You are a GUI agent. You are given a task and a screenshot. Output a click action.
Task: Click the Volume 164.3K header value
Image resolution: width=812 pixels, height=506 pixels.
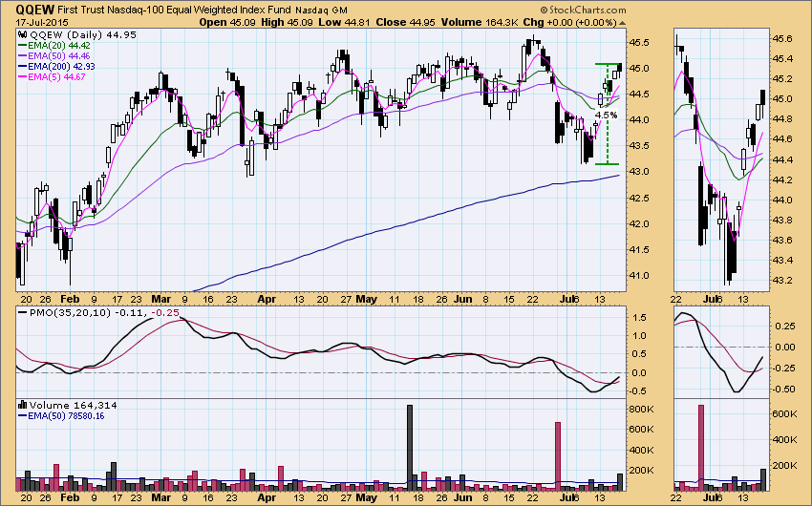click(x=480, y=22)
